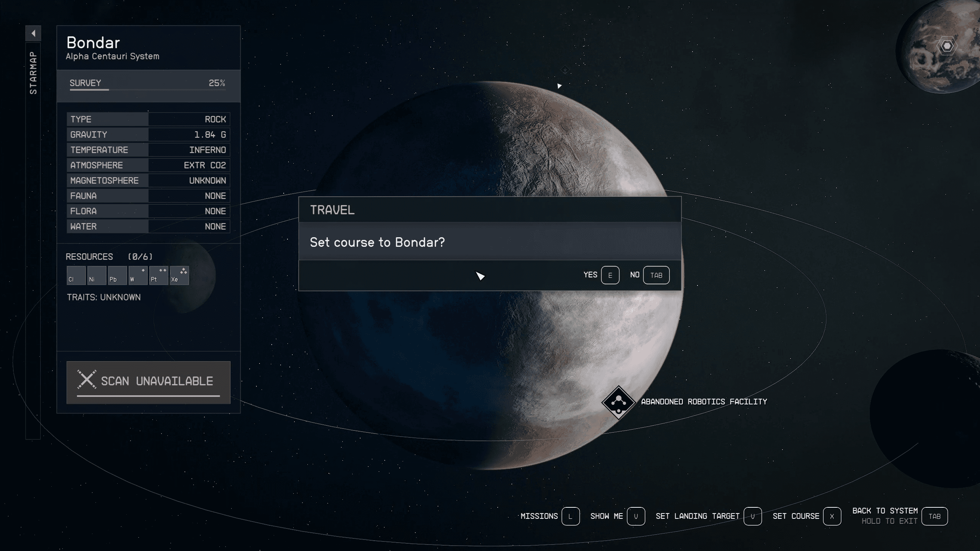Click the Abandoned Robotics Facility diamond marker

[x=619, y=403]
